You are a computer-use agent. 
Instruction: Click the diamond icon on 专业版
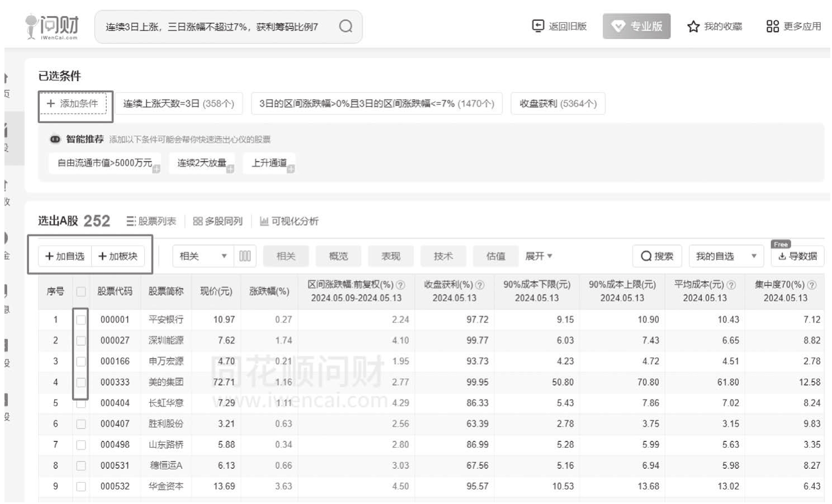618,26
